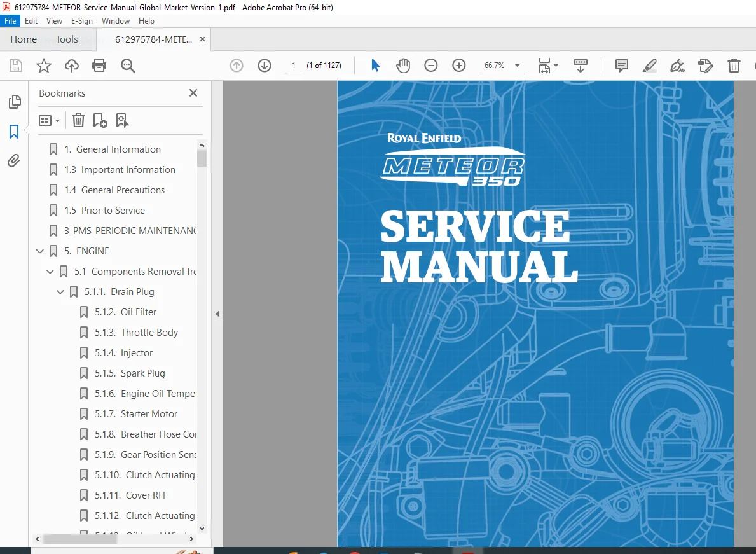Go to next page arrow
The width and height of the screenshot is (756, 554).
[x=265, y=66]
